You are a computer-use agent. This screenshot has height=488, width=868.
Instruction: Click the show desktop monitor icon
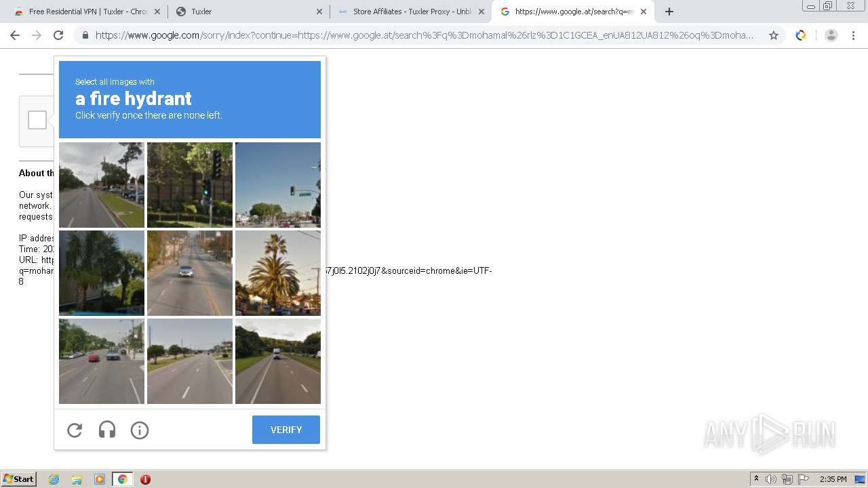[x=860, y=479]
